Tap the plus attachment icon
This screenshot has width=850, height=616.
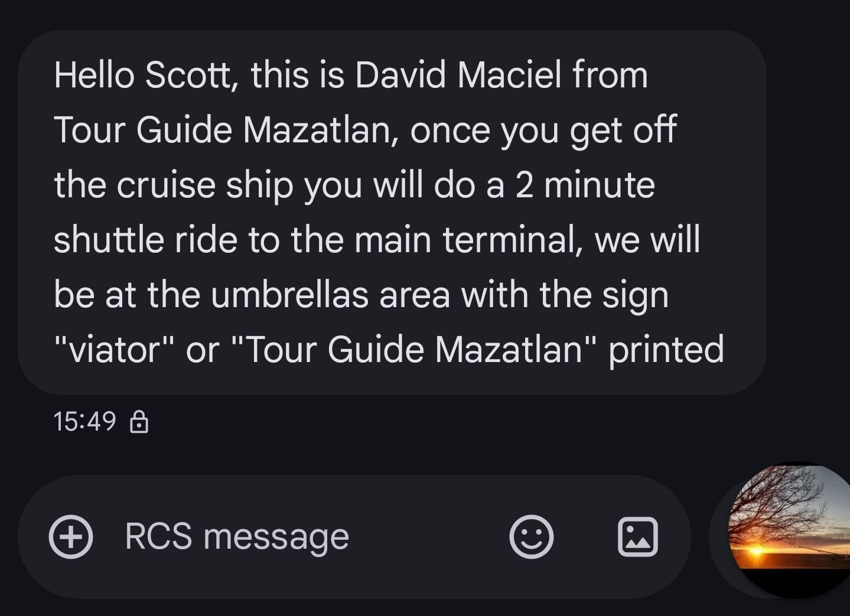(x=71, y=537)
